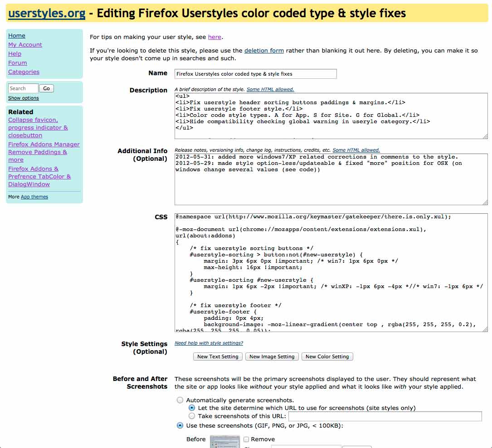Click into the Name text field
This screenshot has height=448, width=492.
tap(255, 74)
